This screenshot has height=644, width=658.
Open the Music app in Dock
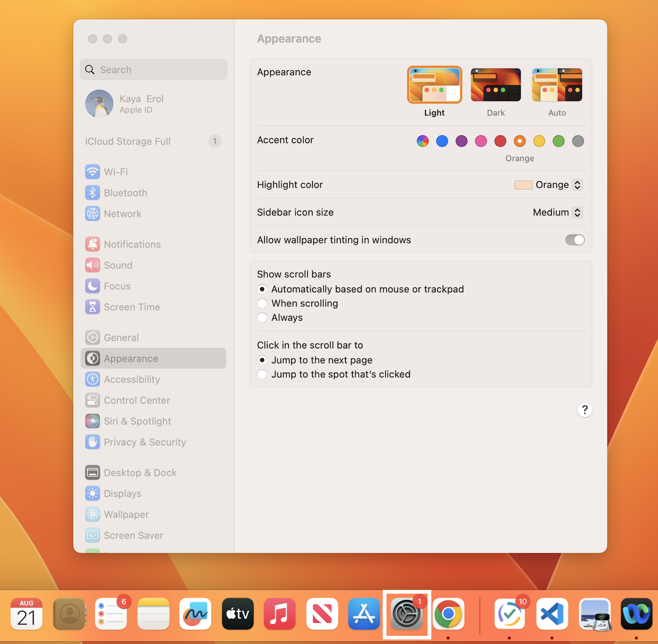(x=280, y=614)
